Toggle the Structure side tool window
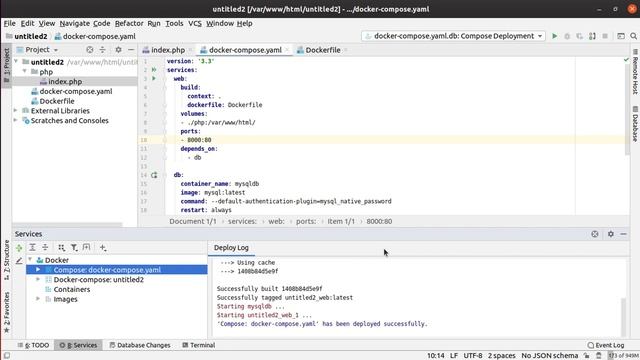The image size is (640, 360). [6, 260]
